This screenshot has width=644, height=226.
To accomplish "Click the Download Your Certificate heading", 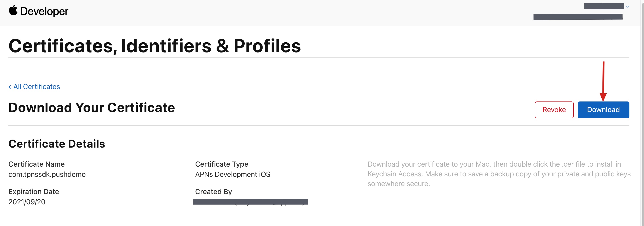I will click(x=91, y=108).
